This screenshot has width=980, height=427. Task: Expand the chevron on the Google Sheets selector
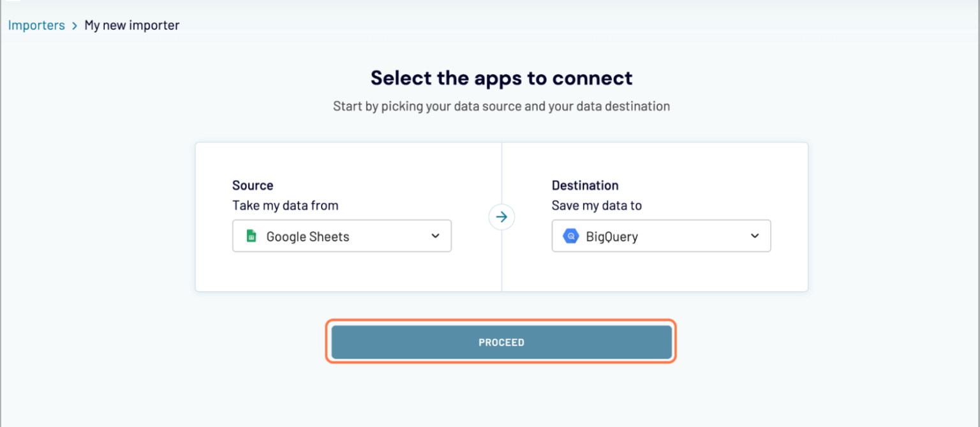point(435,236)
